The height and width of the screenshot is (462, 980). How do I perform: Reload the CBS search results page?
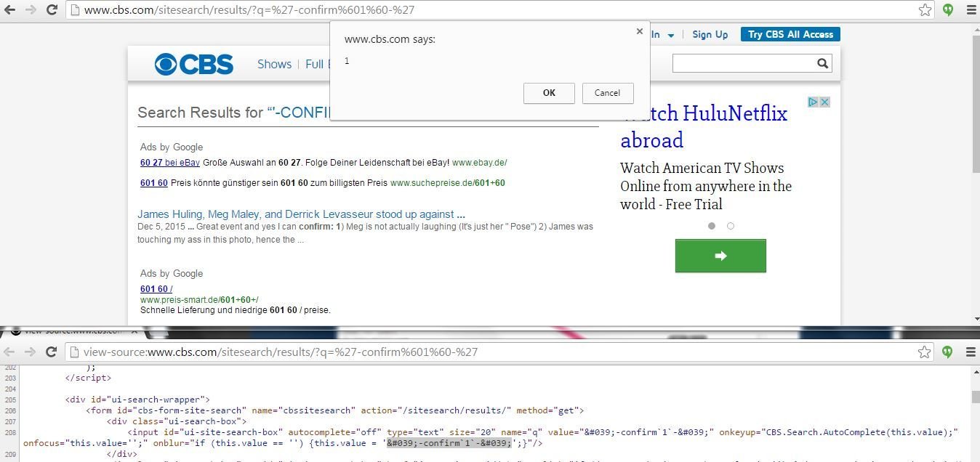[x=52, y=10]
